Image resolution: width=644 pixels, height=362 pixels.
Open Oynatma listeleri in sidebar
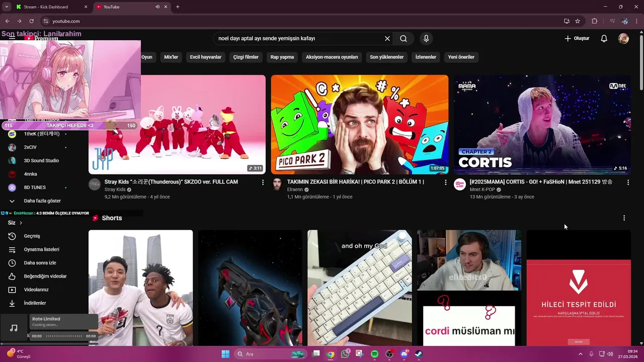(41, 249)
